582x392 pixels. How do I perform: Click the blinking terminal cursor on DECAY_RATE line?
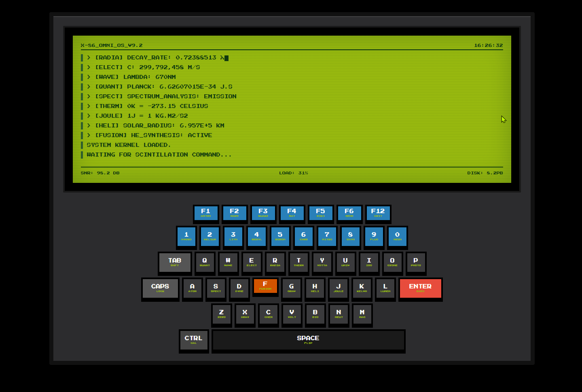(226, 58)
